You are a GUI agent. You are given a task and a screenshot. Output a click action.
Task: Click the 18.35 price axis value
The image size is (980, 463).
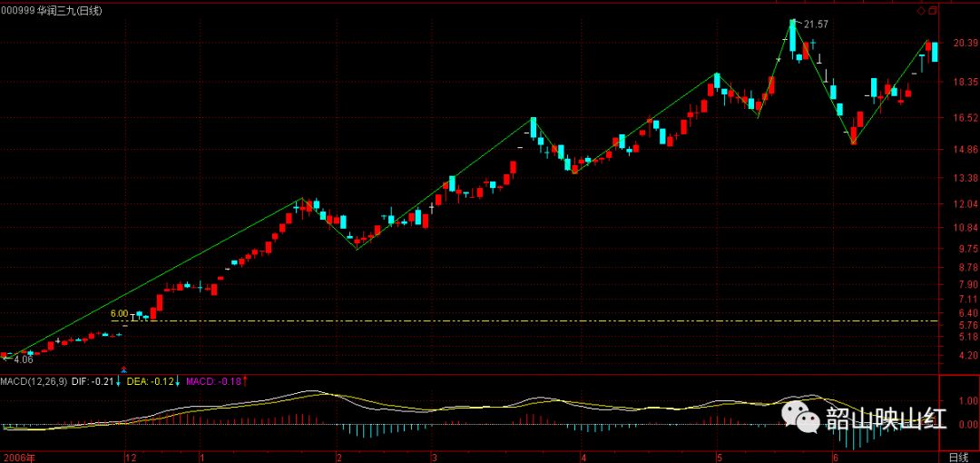click(x=965, y=82)
